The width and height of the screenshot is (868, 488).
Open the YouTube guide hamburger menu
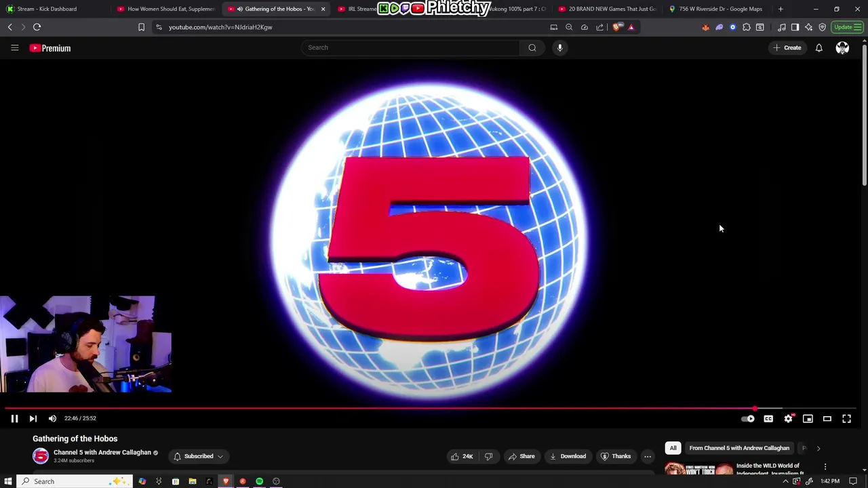(14, 47)
